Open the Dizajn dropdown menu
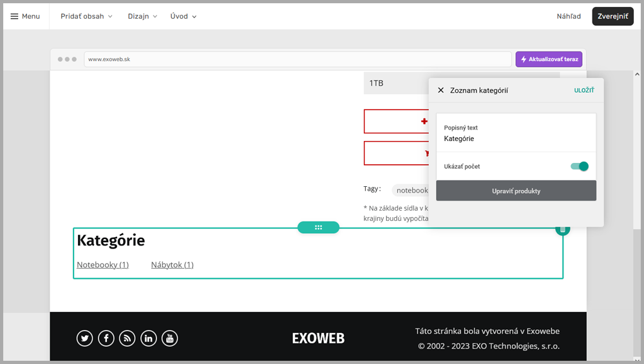The width and height of the screenshot is (644, 364). pyautogui.click(x=142, y=17)
